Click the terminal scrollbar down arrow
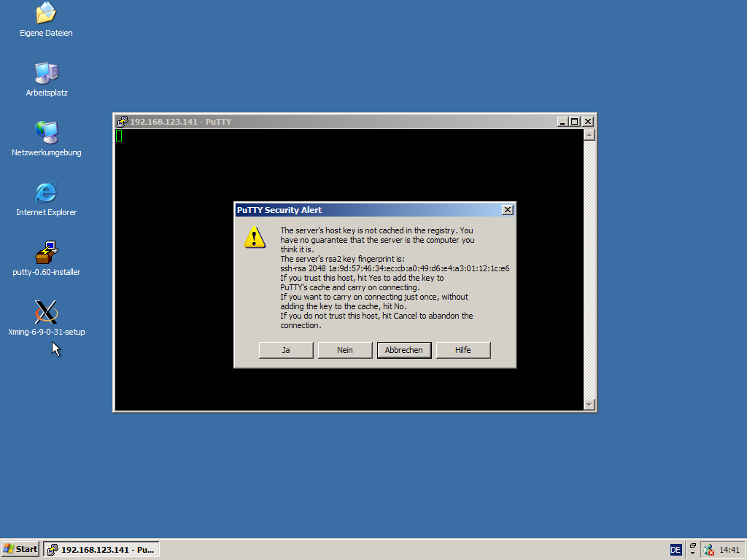The image size is (747, 560). point(589,405)
